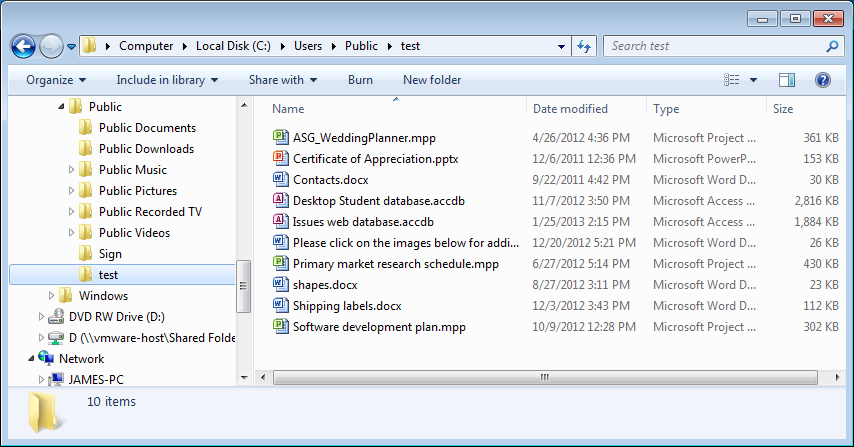The image size is (854, 447).
Task: Select the Computer breadcrumb in the address bar
Action: [146, 46]
